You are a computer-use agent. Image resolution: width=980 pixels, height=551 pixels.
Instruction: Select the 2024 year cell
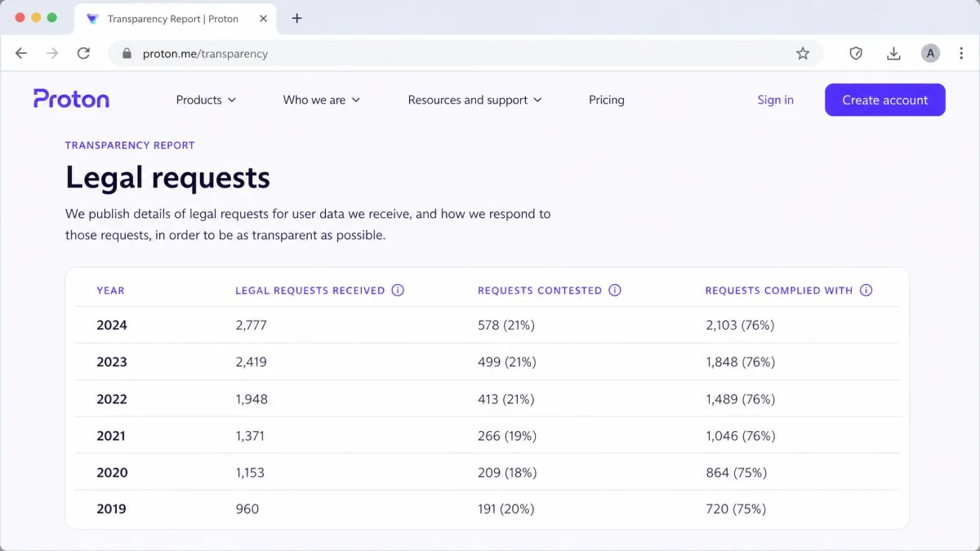pyautogui.click(x=112, y=325)
